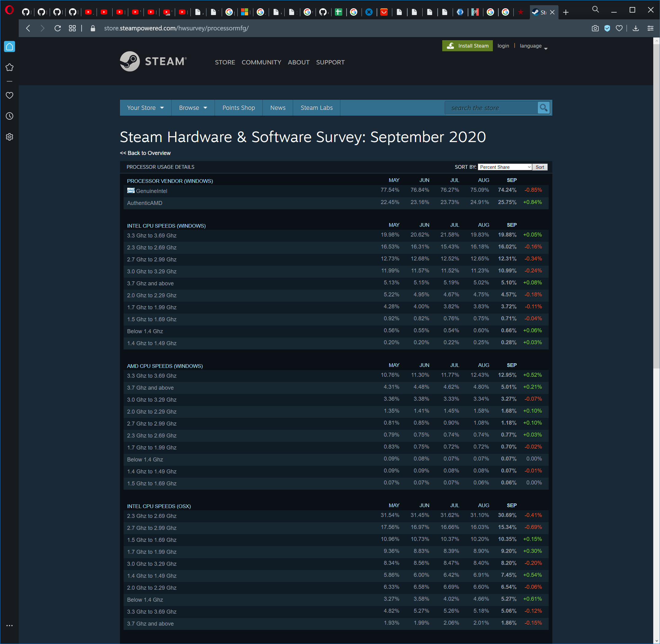Click the search tabs magnifier icon

(595, 10)
